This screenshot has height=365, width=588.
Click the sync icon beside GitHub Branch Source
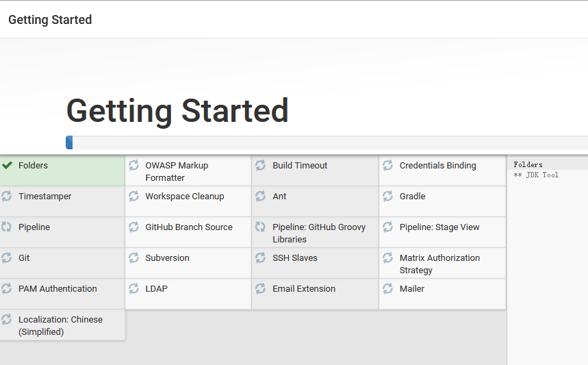pyautogui.click(x=134, y=227)
